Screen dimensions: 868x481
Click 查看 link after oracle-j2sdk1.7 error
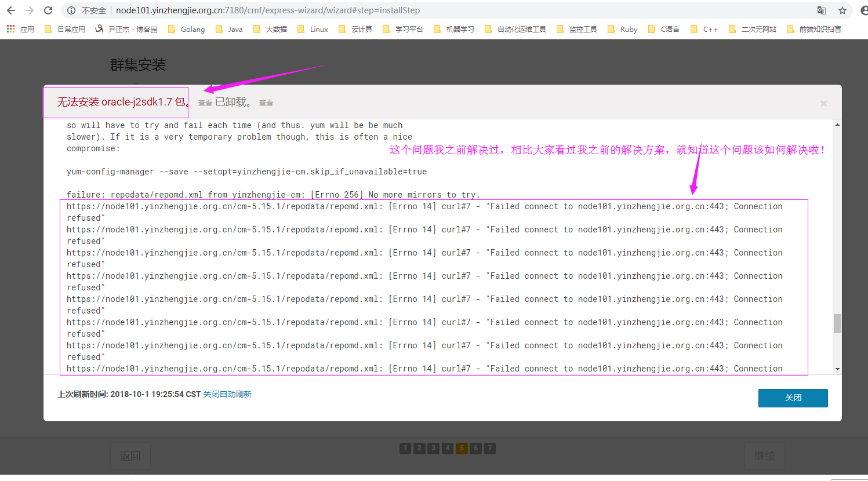(x=205, y=103)
